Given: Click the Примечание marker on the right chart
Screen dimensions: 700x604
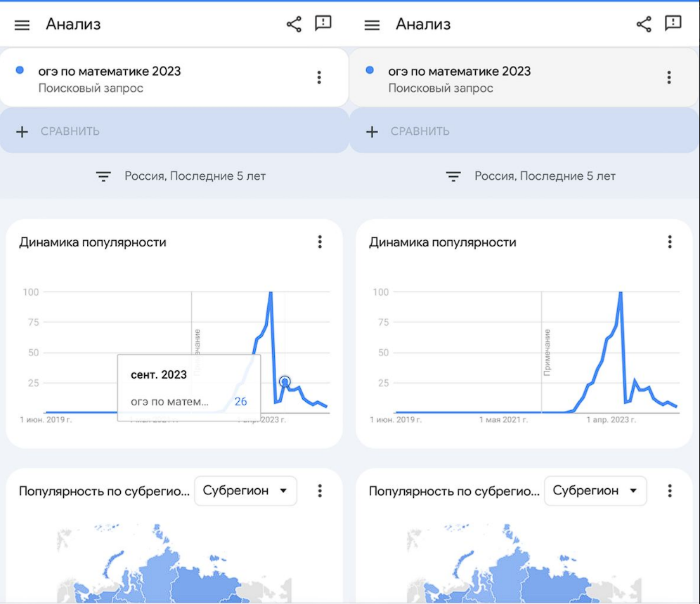Looking at the screenshot, I should pyautogui.click(x=547, y=351).
